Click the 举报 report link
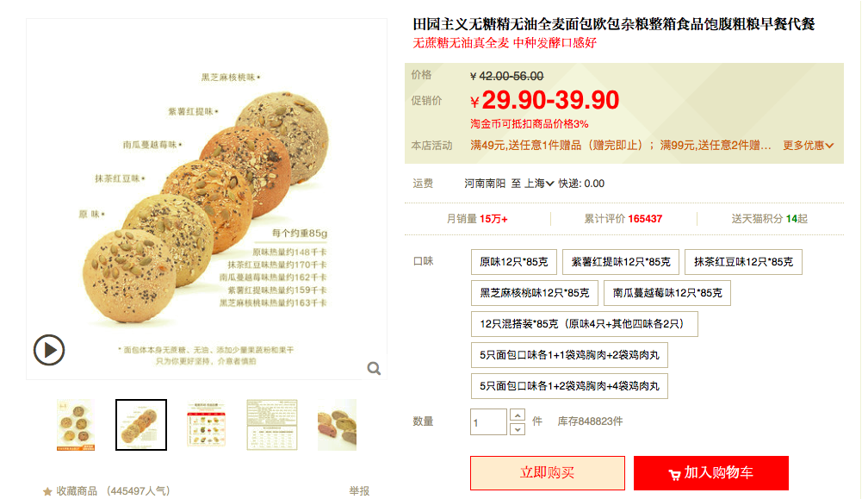The height and width of the screenshot is (499, 868). tap(359, 490)
